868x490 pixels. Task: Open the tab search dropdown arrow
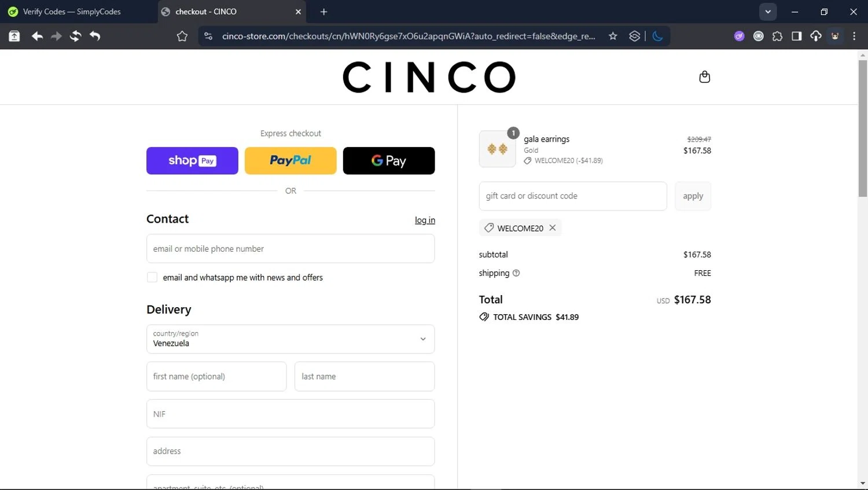pyautogui.click(x=768, y=12)
